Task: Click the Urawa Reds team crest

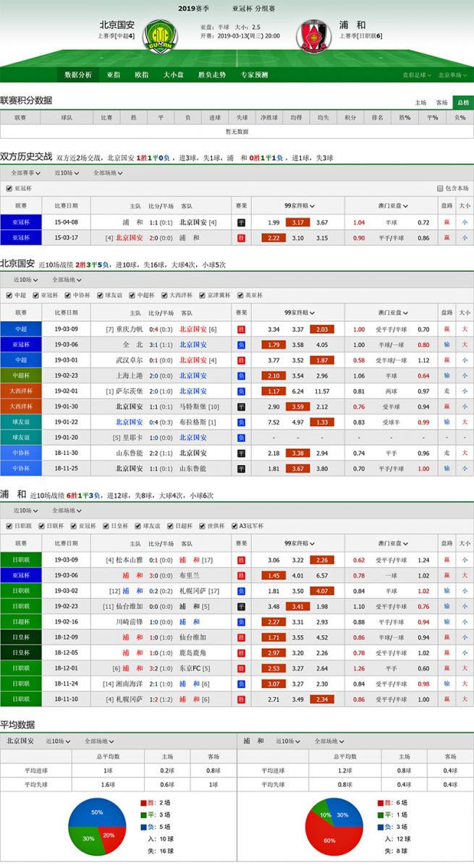Action: coord(313,35)
